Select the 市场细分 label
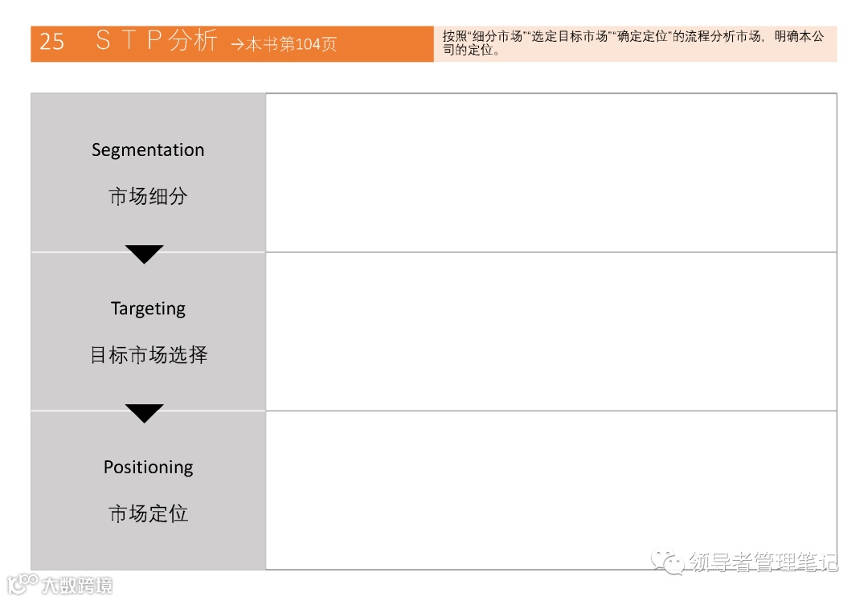Viewport: 868px width, 601px height. (x=148, y=197)
